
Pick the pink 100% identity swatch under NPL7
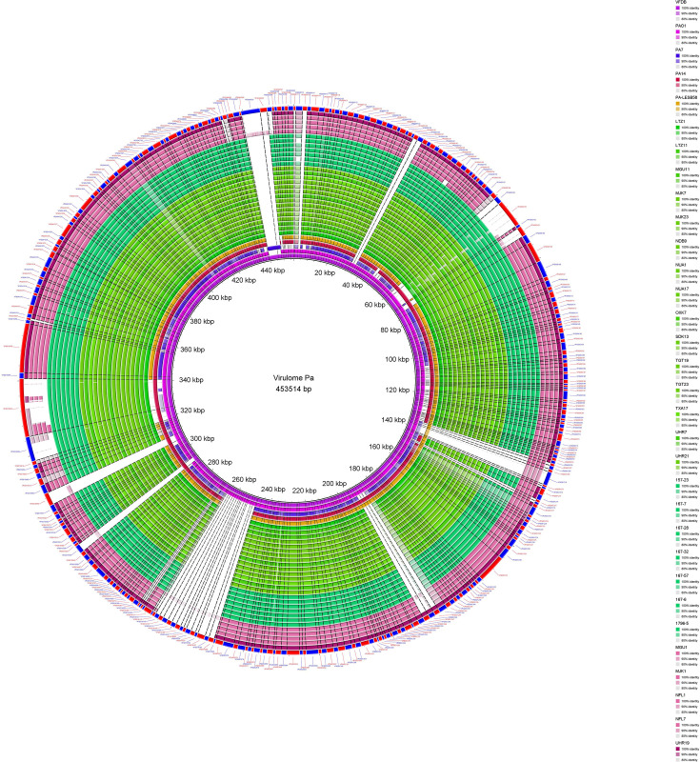pos(678,725)
